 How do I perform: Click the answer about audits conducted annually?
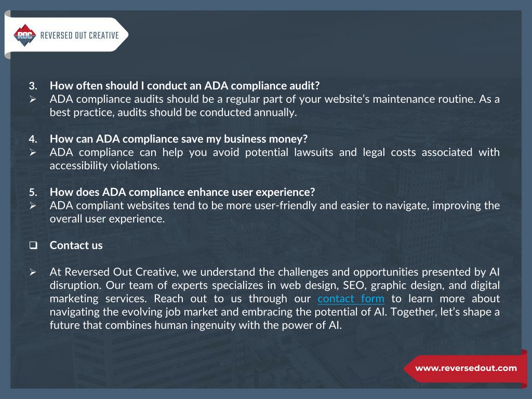click(x=274, y=105)
